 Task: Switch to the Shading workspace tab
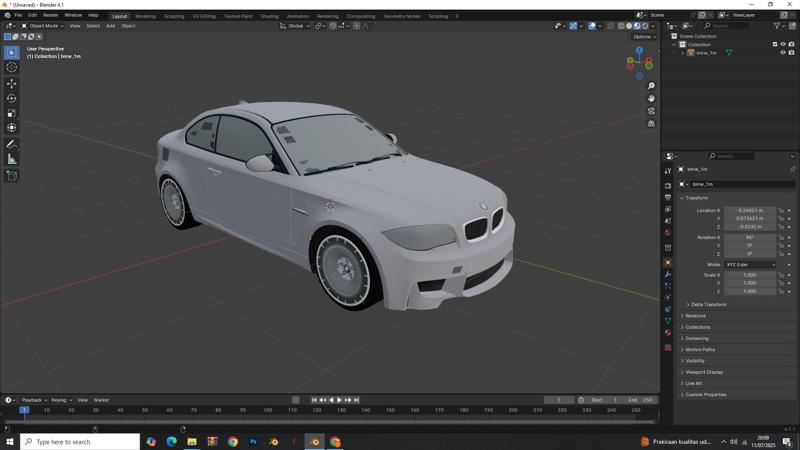[269, 16]
